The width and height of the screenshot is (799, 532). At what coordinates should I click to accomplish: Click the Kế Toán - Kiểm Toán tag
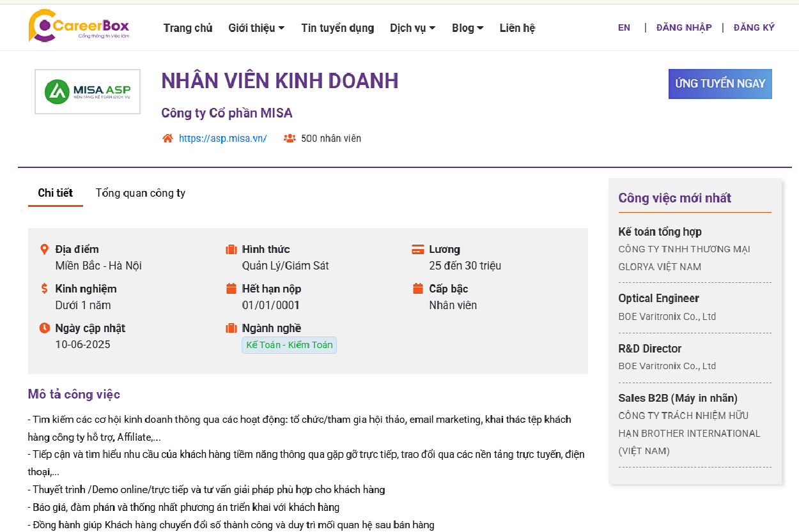[290, 345]
